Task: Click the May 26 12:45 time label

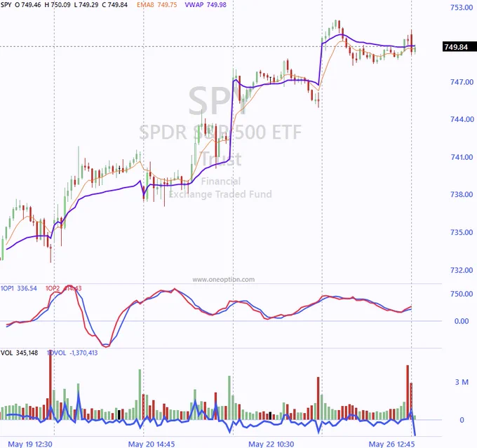Action: pos(391,444)
